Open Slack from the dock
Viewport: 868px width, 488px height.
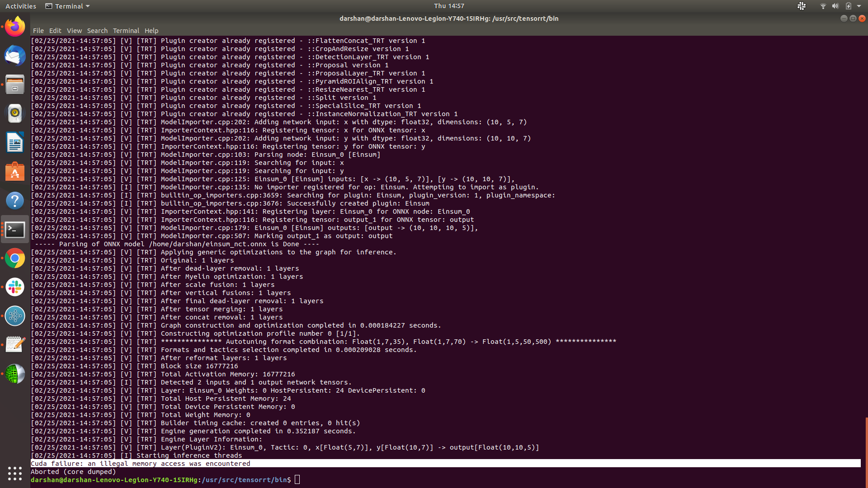[x=15, y=287]
